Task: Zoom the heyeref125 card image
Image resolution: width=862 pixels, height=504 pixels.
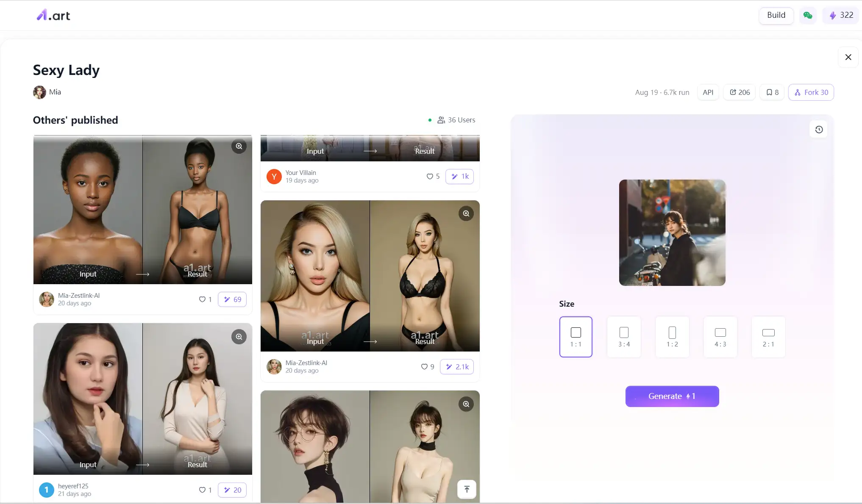Action: [239, 337]
